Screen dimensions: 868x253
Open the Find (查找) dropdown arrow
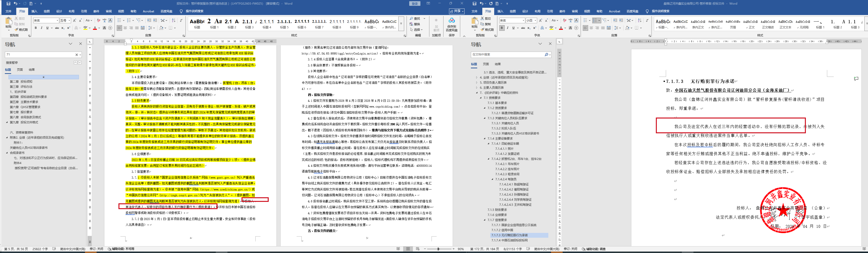[424, 18]
